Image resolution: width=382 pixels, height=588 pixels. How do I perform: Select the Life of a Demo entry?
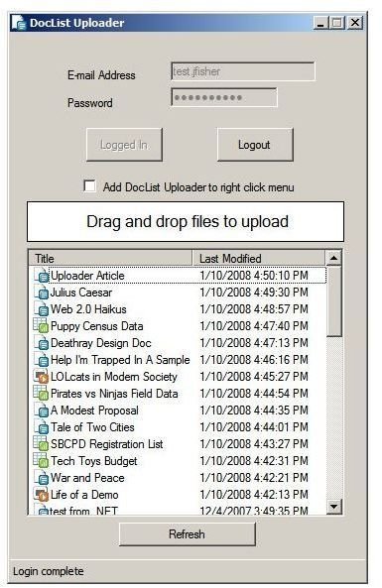(x=84, y=495)
